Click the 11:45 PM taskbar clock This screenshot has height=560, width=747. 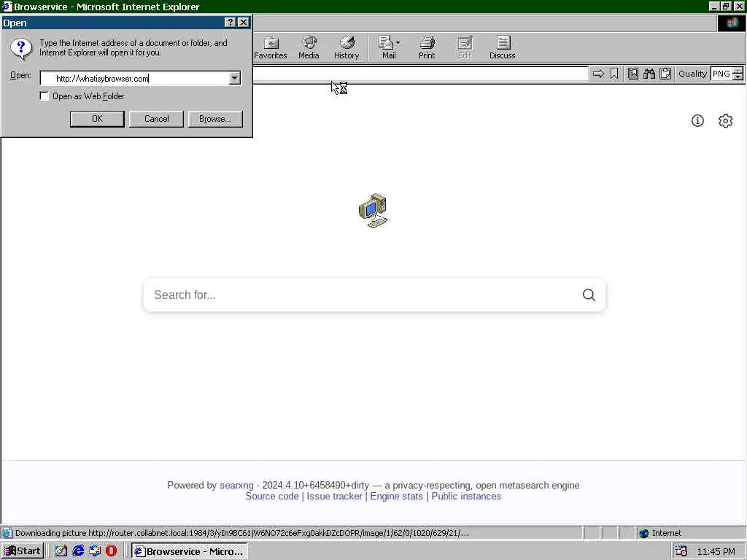click(716, 551)
